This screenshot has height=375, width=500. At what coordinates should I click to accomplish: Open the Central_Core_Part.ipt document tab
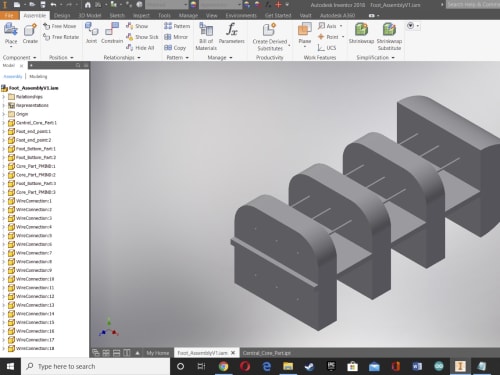[x=267, y=353]
